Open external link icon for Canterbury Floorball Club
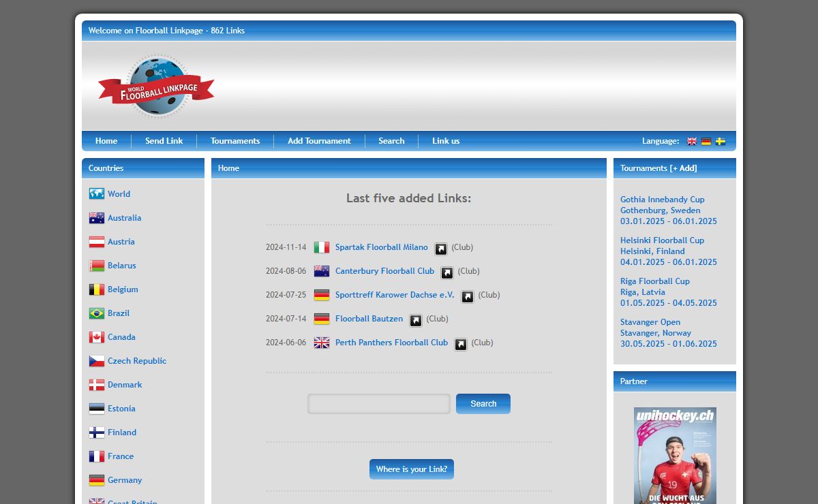 (x=447, y=272)
